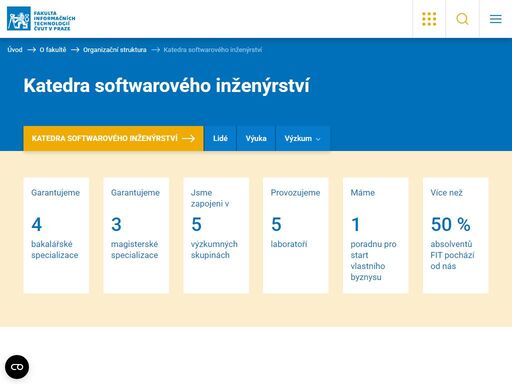Click arrow on Katedra softwarového inženýrství tab
The image size is (512, 384).
point(189,138)
